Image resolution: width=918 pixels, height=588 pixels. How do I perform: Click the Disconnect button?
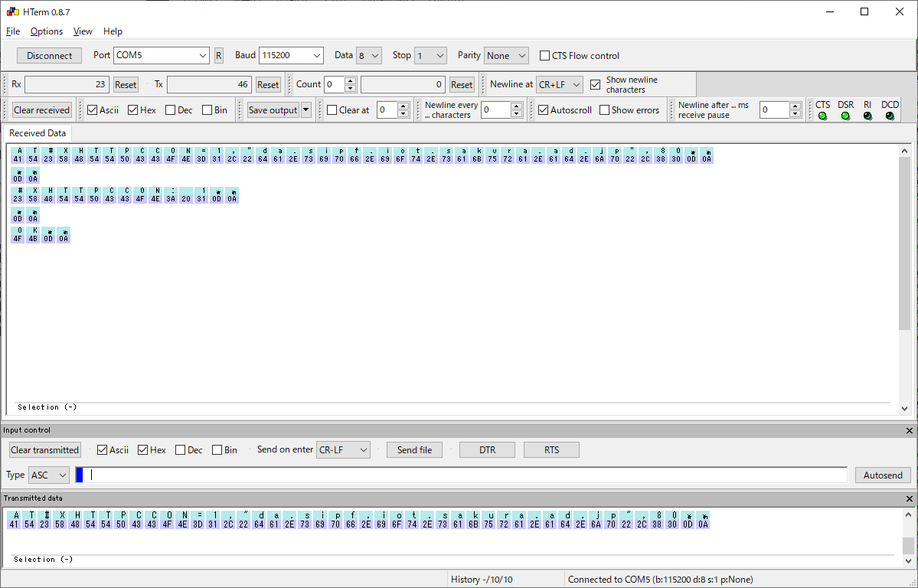click(49, 55)
